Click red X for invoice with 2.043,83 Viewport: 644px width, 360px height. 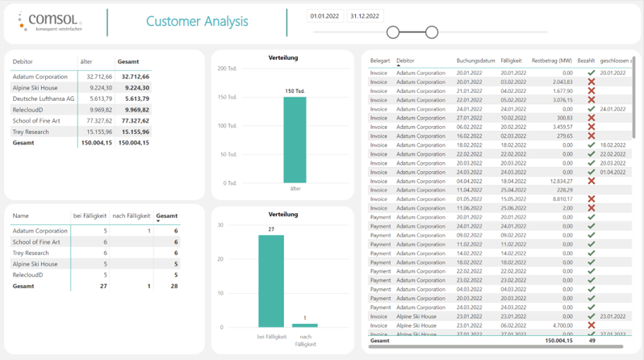point(592,82)
